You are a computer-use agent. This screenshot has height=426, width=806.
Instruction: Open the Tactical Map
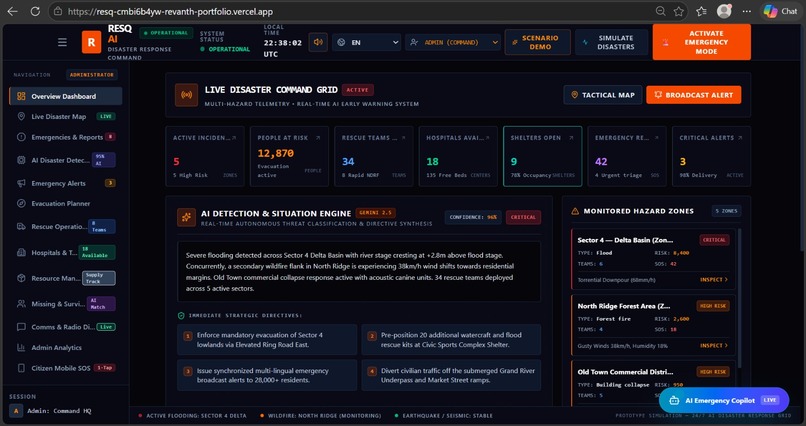point(603,95)
